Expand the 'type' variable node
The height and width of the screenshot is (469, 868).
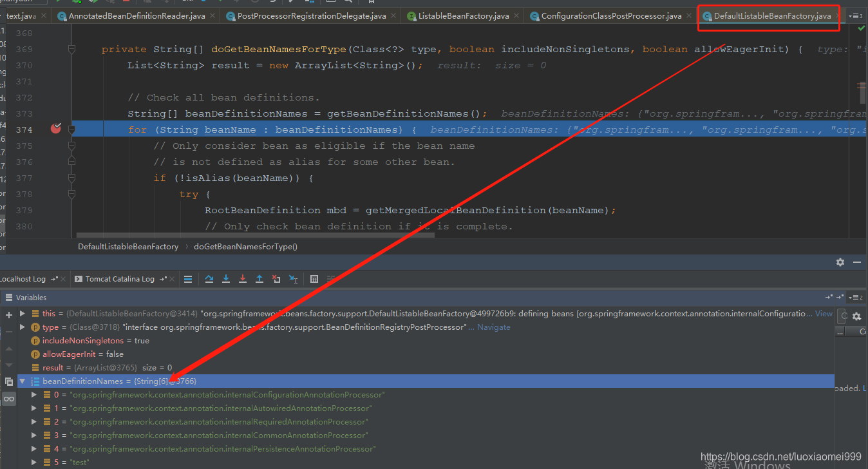click(23, 327)
